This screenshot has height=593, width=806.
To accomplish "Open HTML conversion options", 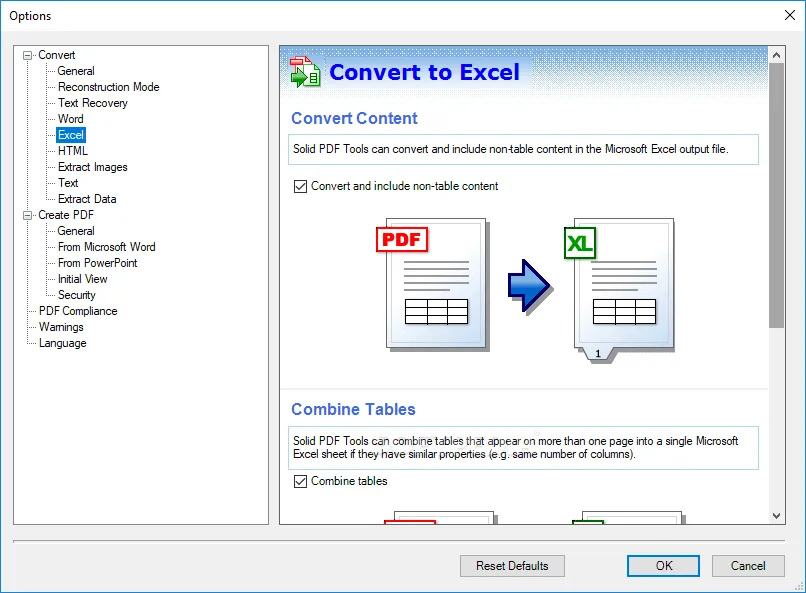I will click(72, 151).
